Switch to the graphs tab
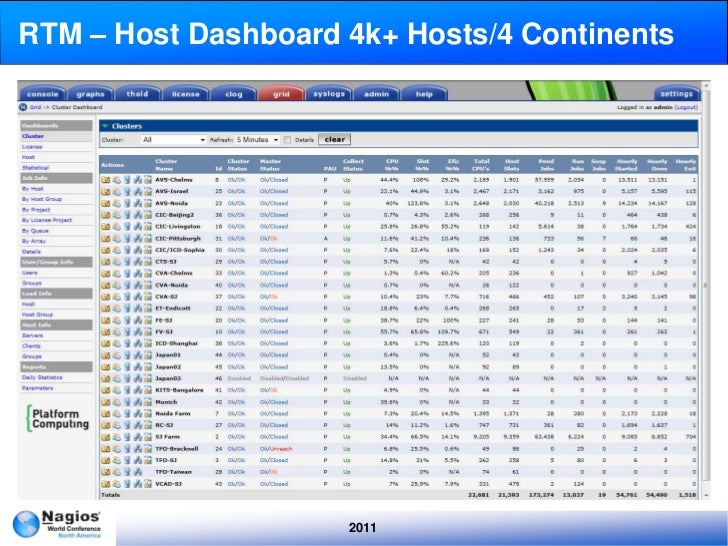 91,94
